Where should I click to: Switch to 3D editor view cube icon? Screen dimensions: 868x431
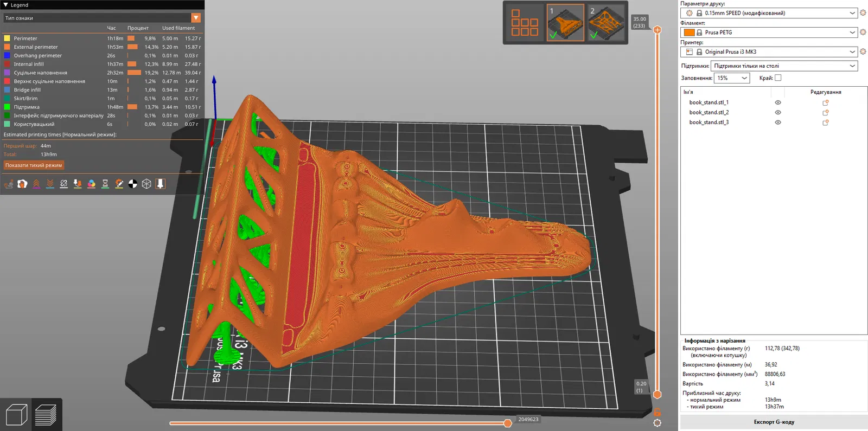point(16,415)
